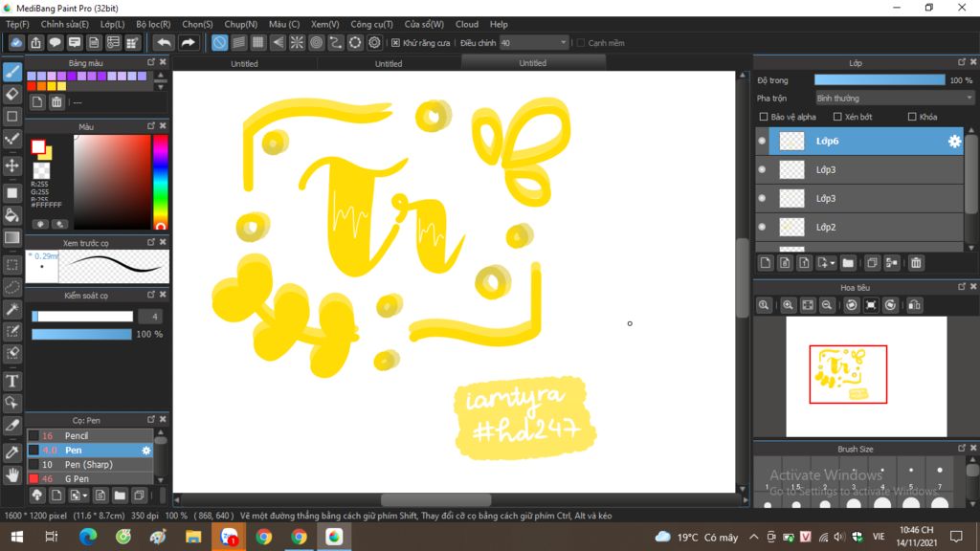This screenshot has height=551, width=980.
Task: Select Pencil brush in list
Action: point(90,436)
